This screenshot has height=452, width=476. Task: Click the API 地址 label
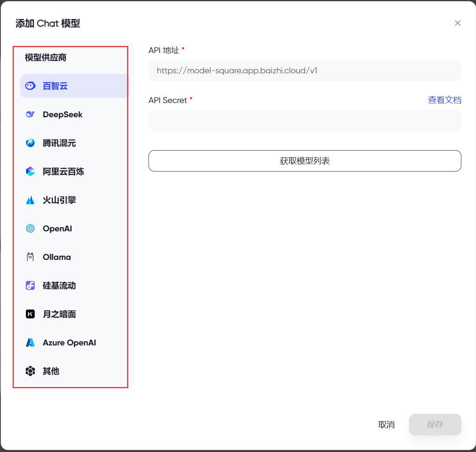[164, 50]
